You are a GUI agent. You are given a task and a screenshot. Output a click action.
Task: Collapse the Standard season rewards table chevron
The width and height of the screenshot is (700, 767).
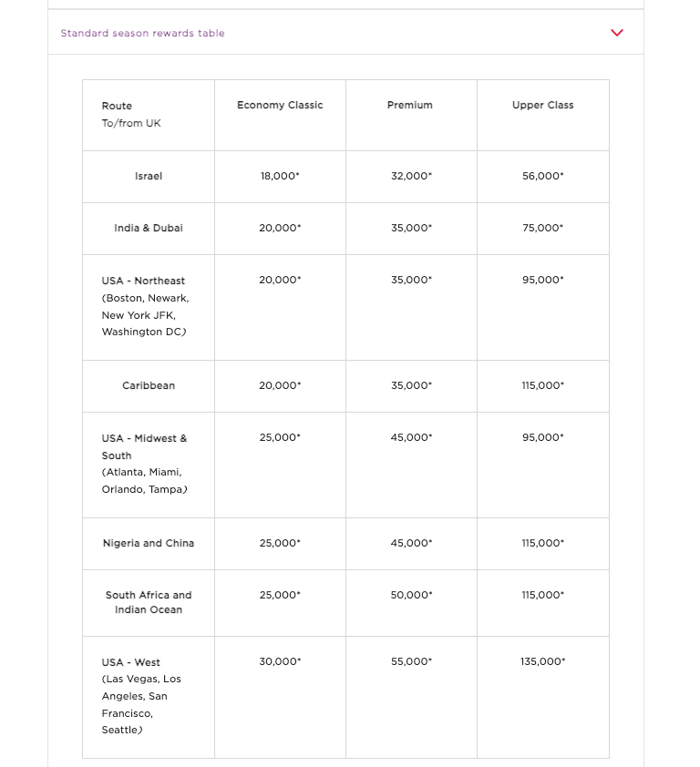[617, 33]
